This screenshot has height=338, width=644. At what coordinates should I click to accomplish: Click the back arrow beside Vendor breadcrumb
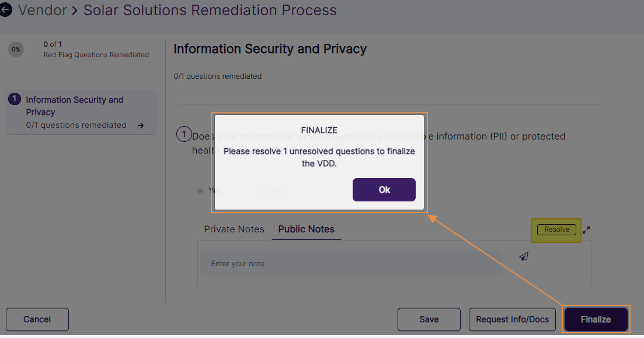tap(6, 10)
